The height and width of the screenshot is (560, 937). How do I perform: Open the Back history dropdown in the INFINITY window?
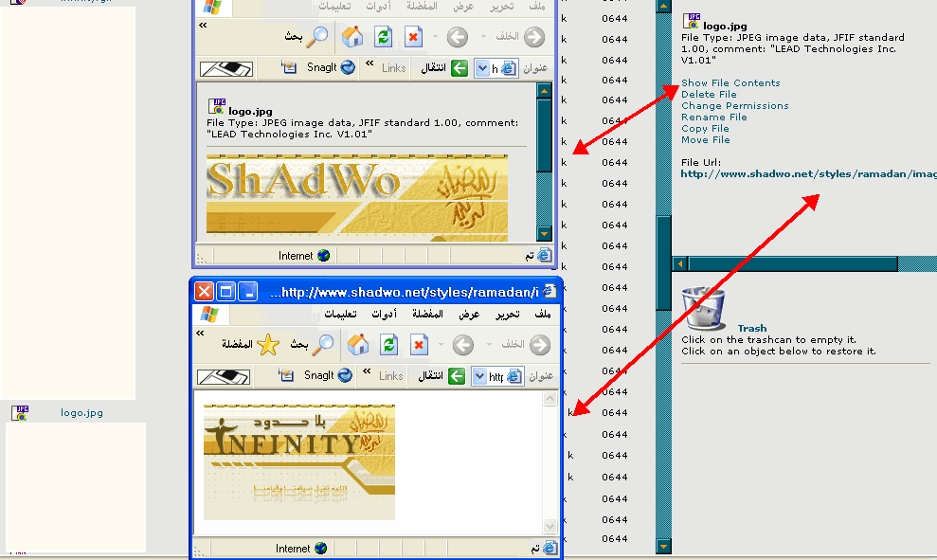441,345
